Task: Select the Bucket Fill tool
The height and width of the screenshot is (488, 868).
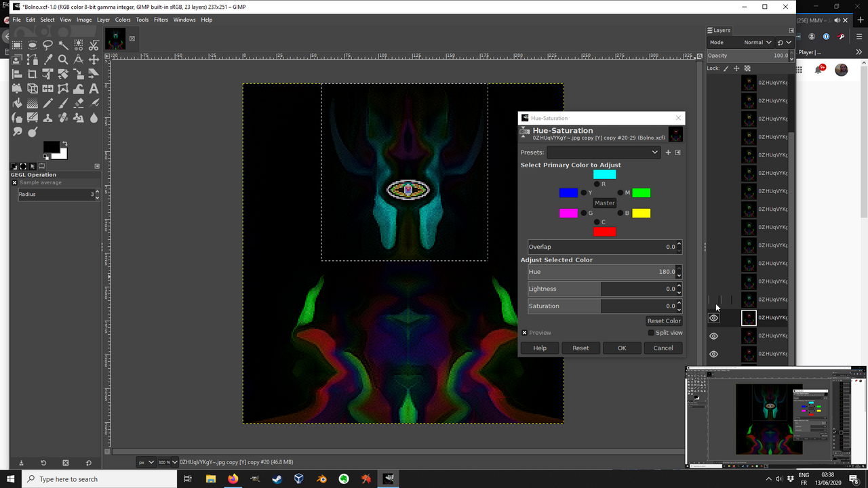Action: point(18,104)
